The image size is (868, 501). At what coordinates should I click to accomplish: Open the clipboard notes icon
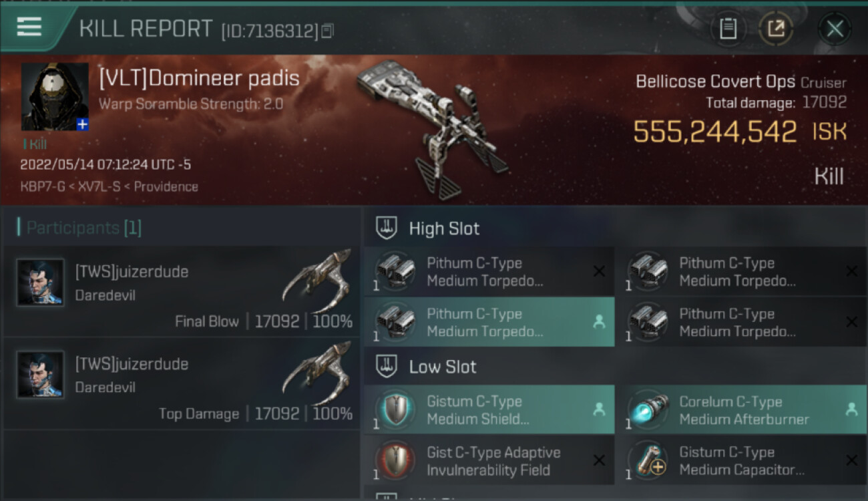(728, 29)
